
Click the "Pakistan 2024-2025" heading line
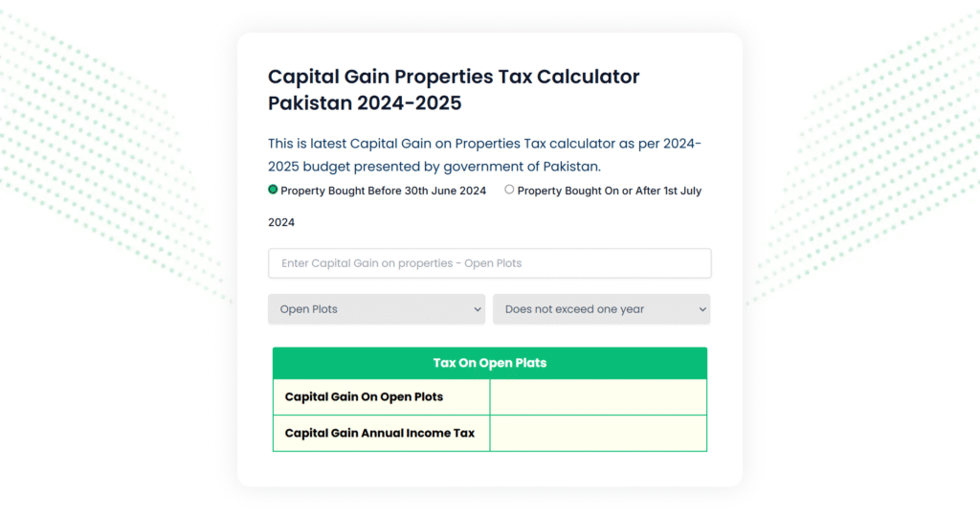click(x=365, y=102)
